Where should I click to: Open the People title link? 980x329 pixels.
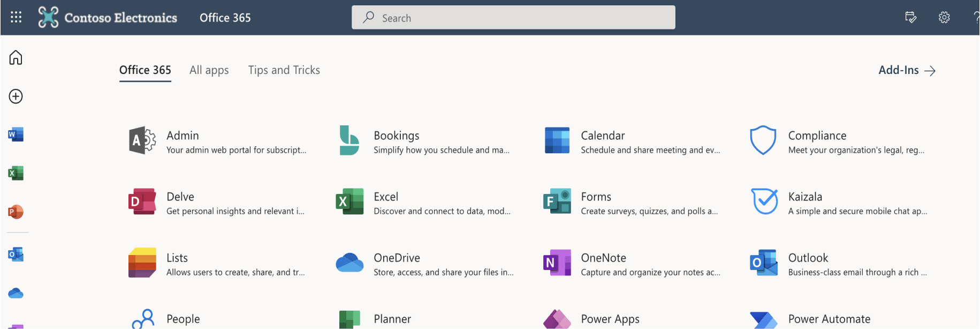pyautogui.click(x=183, y=319)
